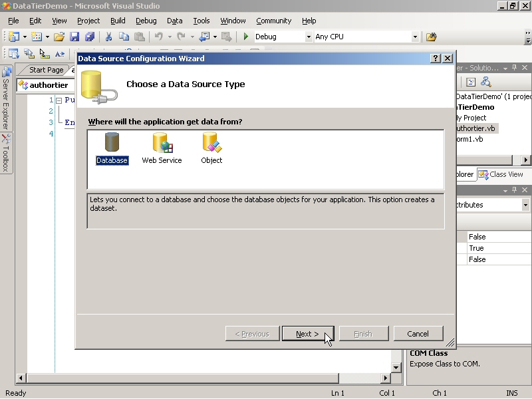
Task: Click the Undo arrow icon
Action: [x=158, y=37]
